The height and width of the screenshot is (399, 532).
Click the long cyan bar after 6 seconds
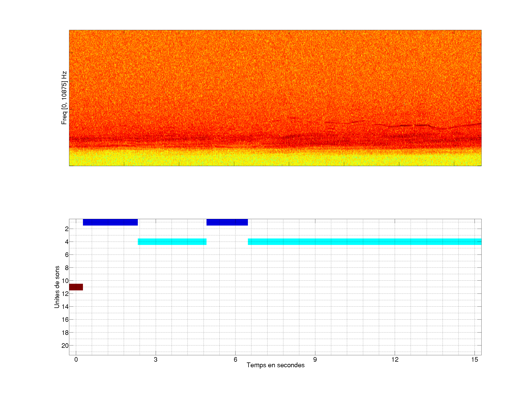point(364,242)
